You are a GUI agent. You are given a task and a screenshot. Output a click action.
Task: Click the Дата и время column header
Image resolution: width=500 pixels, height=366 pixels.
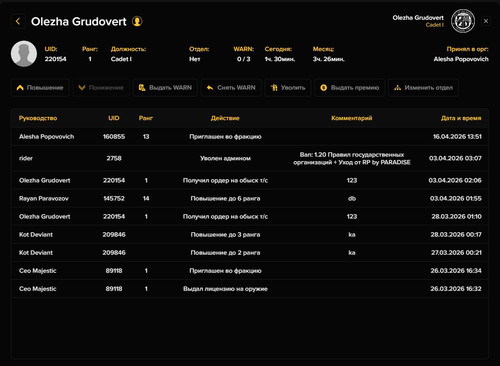461,118
